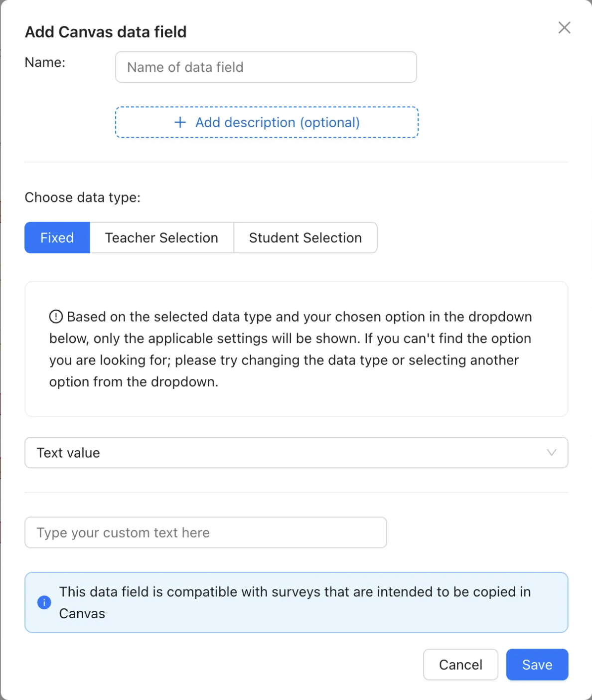Click the data type explanation paragraph
Screen dimensions: 592x700
(x=291, y=349)
